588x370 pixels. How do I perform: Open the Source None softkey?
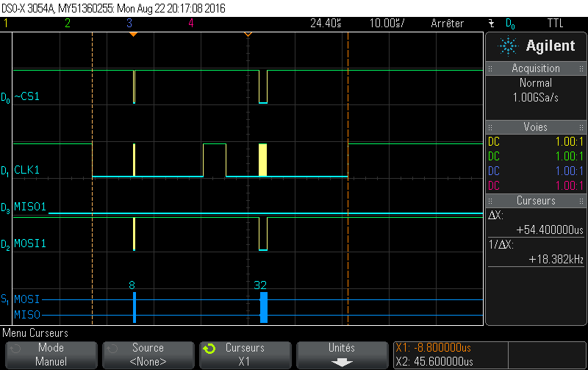pyautogui.click(x=148, y=355)
